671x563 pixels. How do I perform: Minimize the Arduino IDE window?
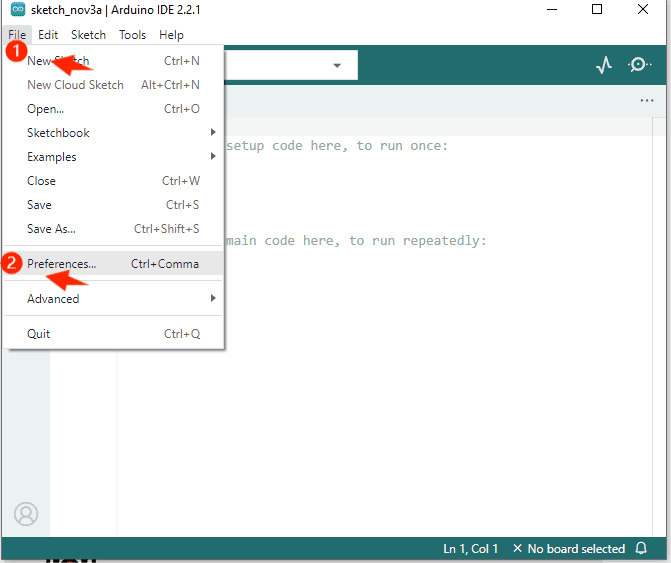(x=552, y=9)
